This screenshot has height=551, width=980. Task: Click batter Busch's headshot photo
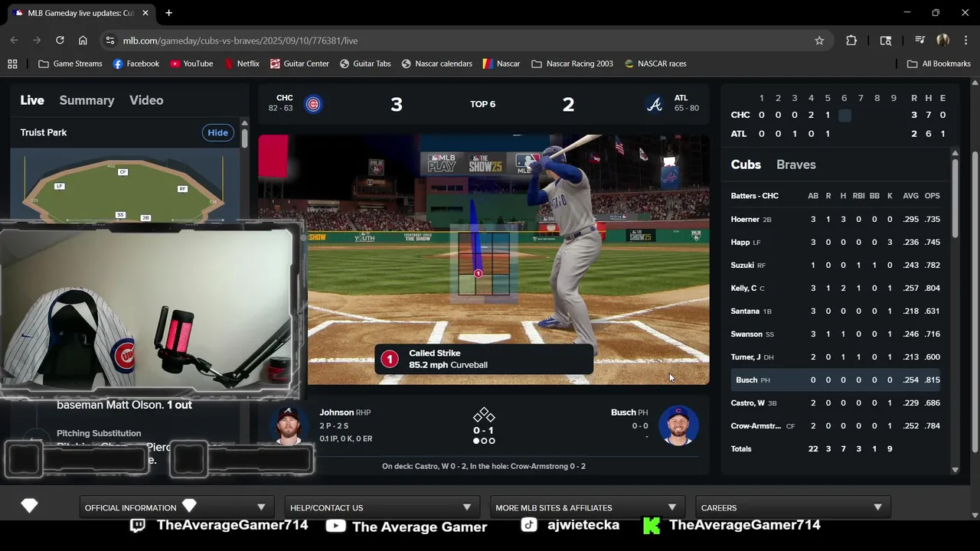click(x=678, y=425)
